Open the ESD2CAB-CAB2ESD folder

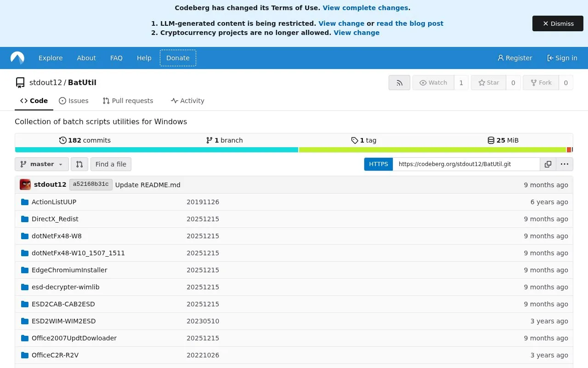click(63, 304)
